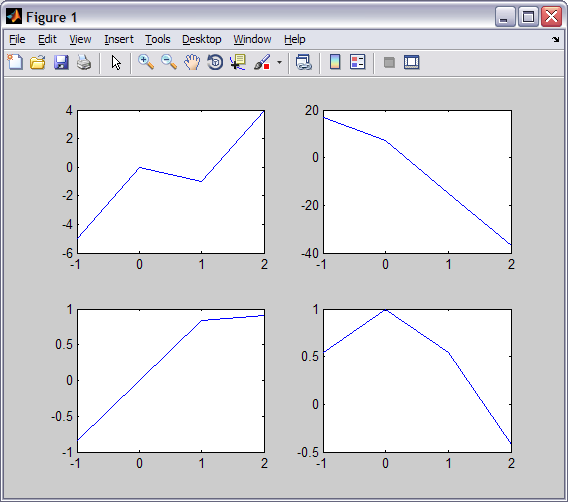Screen dimensions: 568x502
Task: Expand the Brush color dropdown arrow
Action: (279, 62)
